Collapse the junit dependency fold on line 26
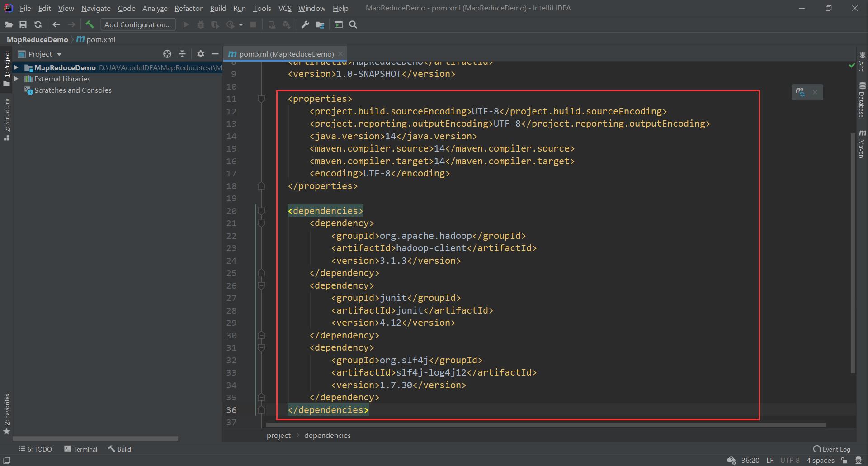This screenshot has width=868, height=466. [x=261, y=285]
